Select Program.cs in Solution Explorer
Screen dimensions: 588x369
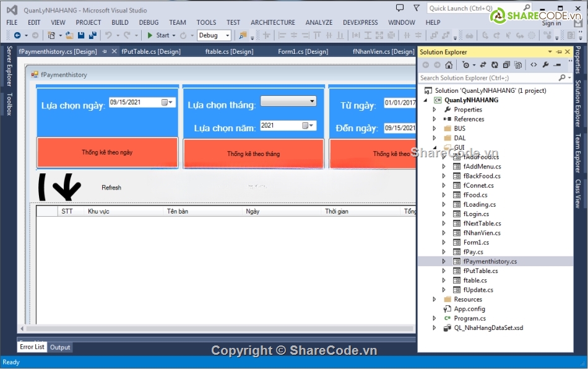point(470,318)
